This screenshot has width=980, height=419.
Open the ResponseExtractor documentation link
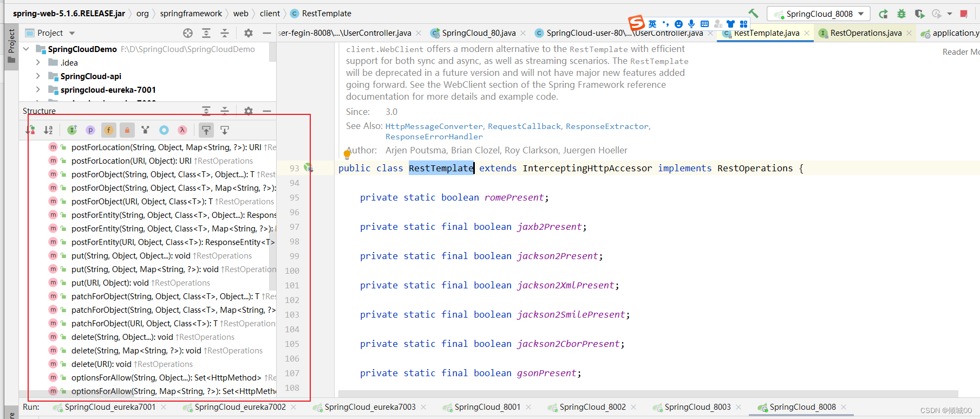click(607, 126)
